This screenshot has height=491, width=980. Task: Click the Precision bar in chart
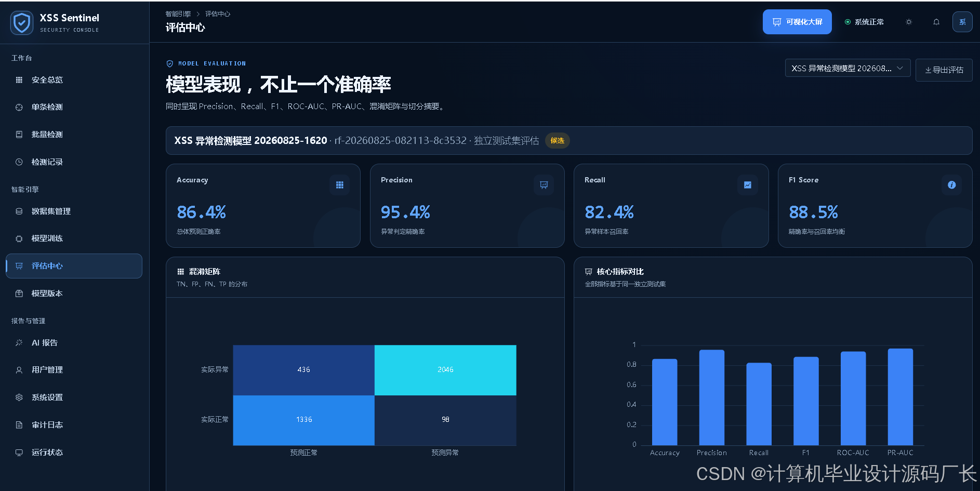(x=712, y=397)
